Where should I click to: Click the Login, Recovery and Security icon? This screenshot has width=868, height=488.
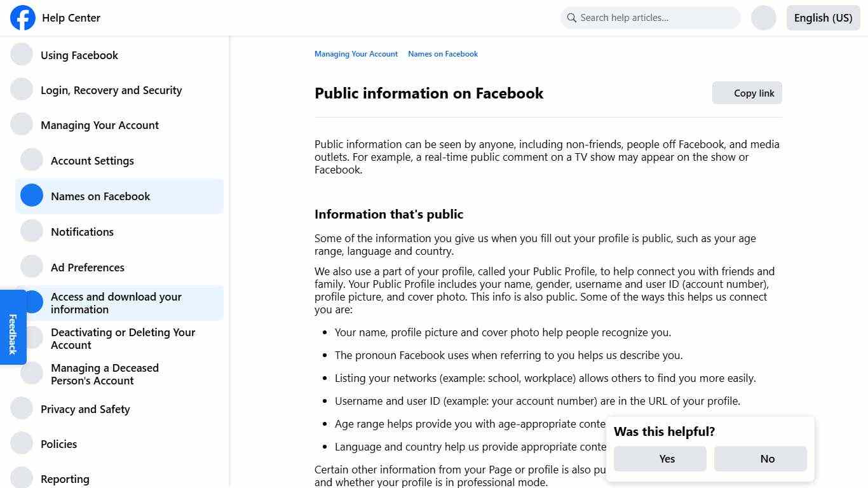pyautogui.click(x=22, y=89)
